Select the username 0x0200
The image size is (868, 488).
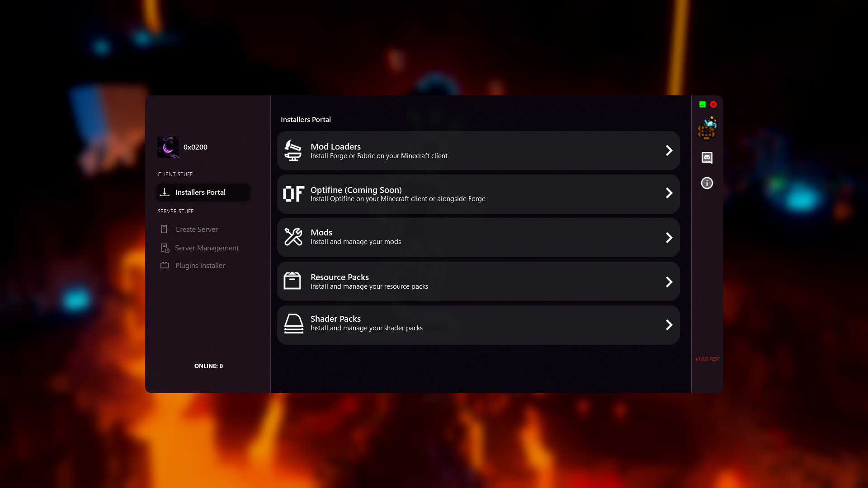(x=196, y=147)
